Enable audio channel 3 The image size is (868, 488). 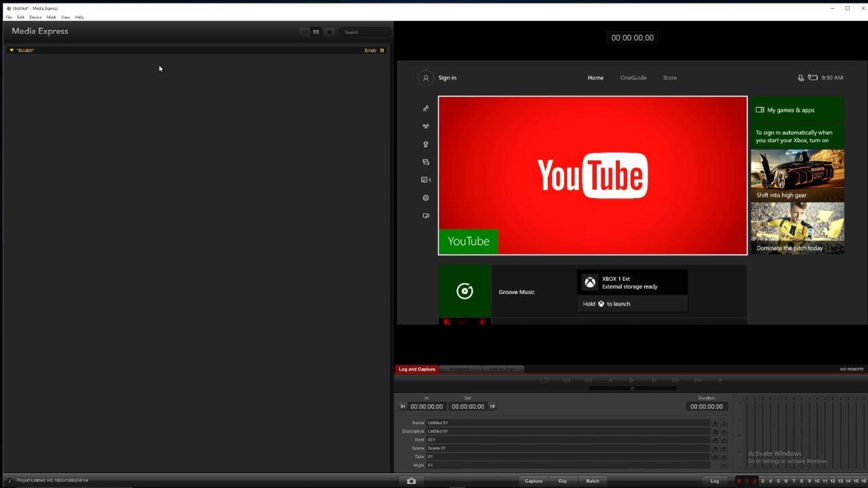[x=762, y=481]
